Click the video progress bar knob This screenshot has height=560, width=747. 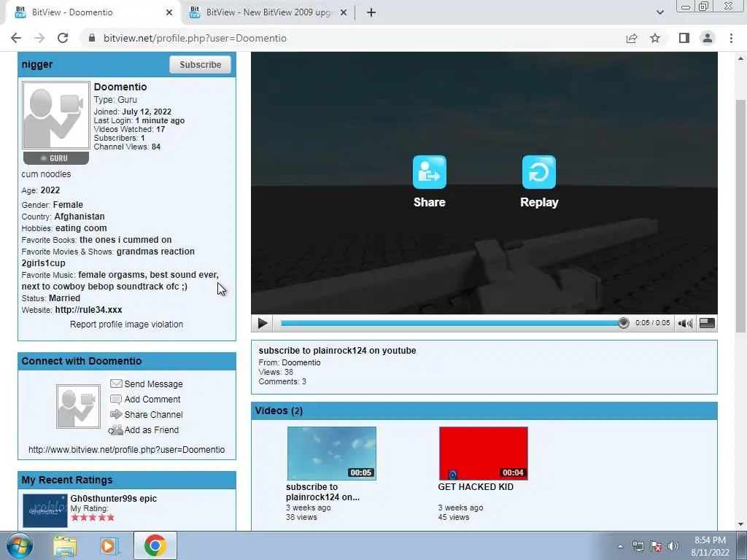pyautogui.click(x=623, y=323)
